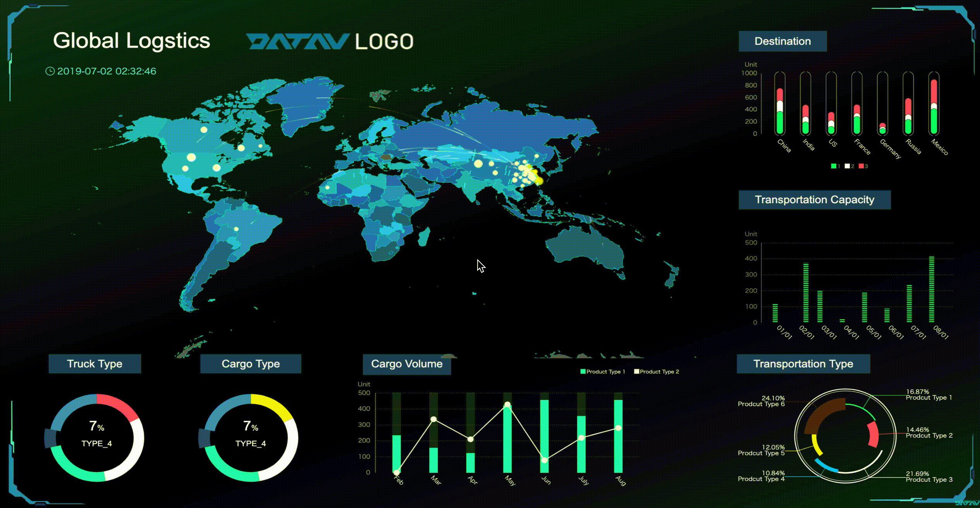Click the yellow dot in South America
The height and width of the screenshot is (508, 980).
pyautogui.click(x=236, y=229)
